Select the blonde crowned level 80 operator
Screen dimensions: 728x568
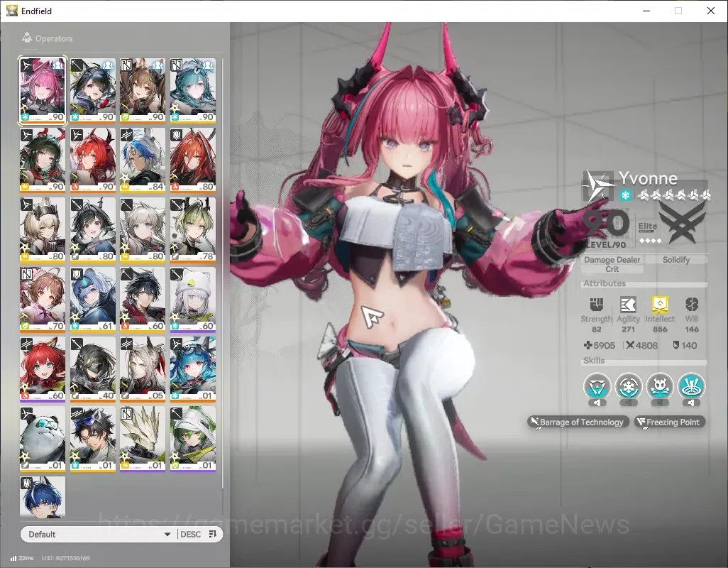point(43,229)
